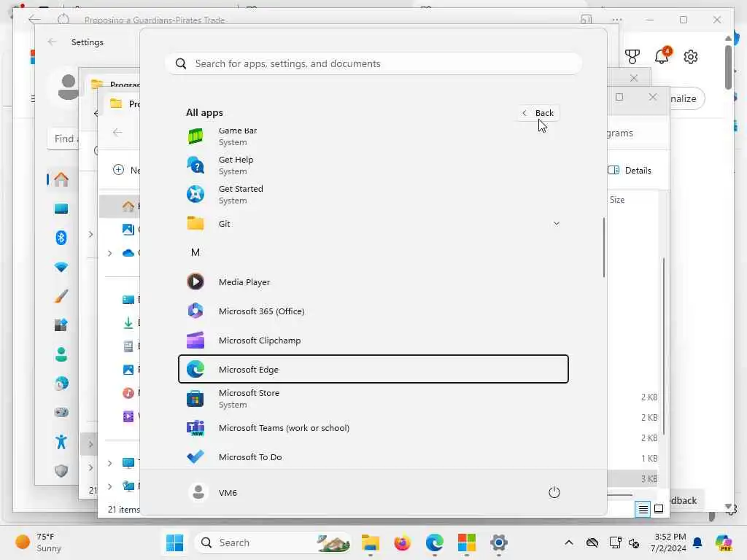Open Microsoft 365 (Office)
This screenshot has width=747, height=560.
373,311
